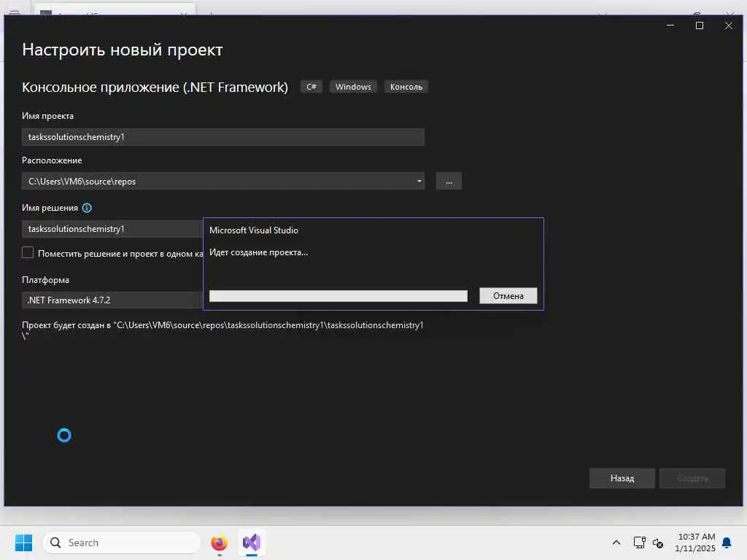Open the clock showing 10:37 AM
747x560 pixels.
click(695, 542)
